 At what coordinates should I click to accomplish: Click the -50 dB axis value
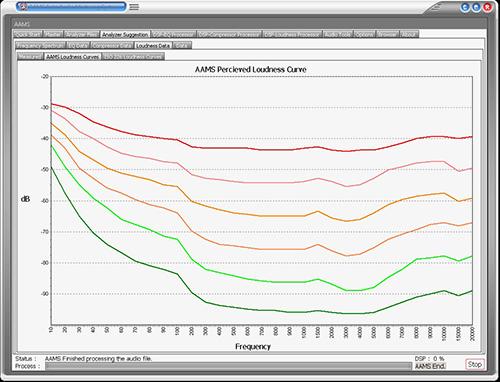click(44, 169)
